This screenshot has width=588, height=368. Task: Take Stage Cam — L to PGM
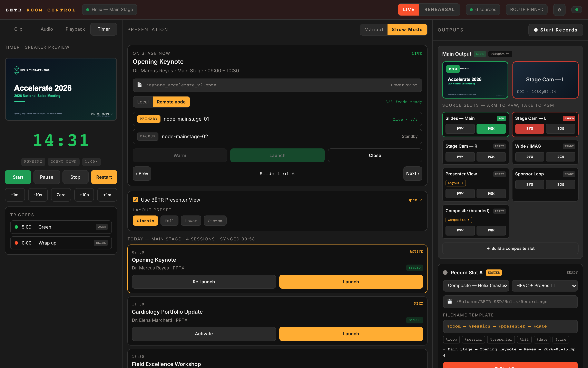pyautogui.click(x=561, y=129)
